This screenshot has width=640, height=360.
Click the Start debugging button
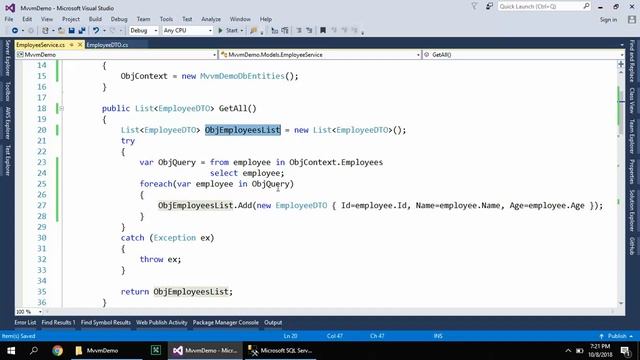coord(228,31)
